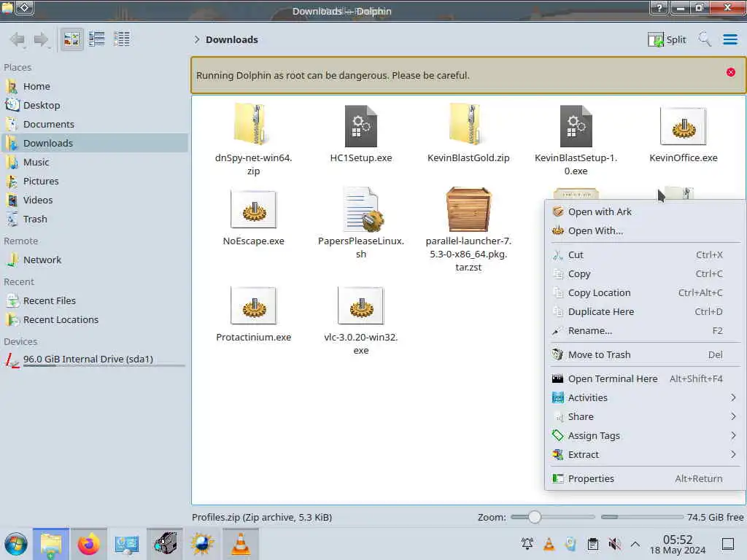The width and height of the screenshot is (747, 560).
Task: Open notifications bell in tray
Action: point(527,544)
